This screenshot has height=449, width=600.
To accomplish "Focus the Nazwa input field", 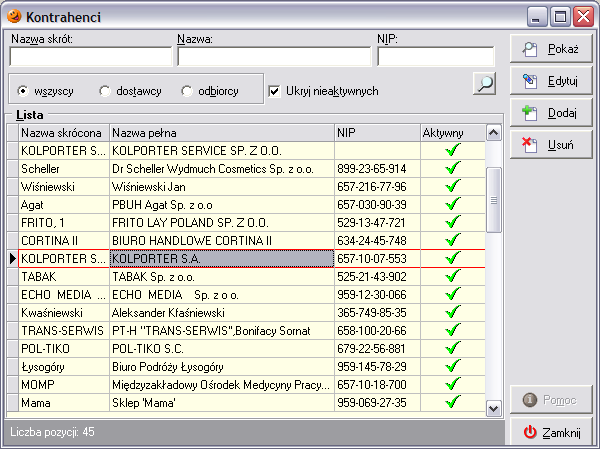I will pos(274,57).
